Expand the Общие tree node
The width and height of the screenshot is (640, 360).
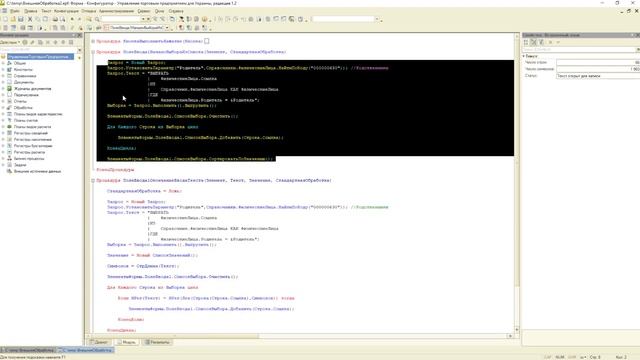[x=3, y=63]
